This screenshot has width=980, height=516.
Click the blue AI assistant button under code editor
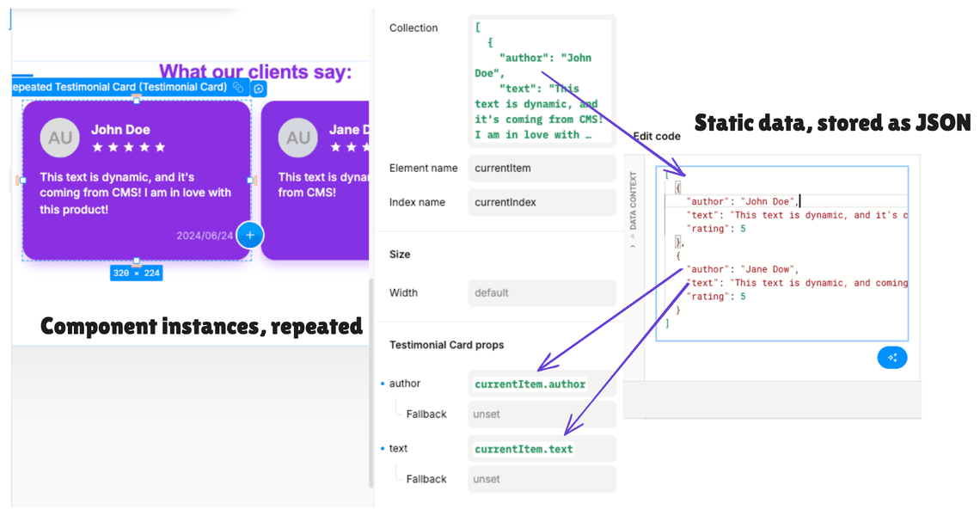coord(891,357)
